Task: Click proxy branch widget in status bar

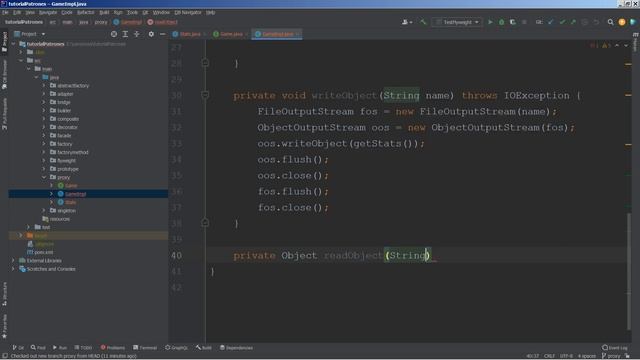Action: pos(611,356)
